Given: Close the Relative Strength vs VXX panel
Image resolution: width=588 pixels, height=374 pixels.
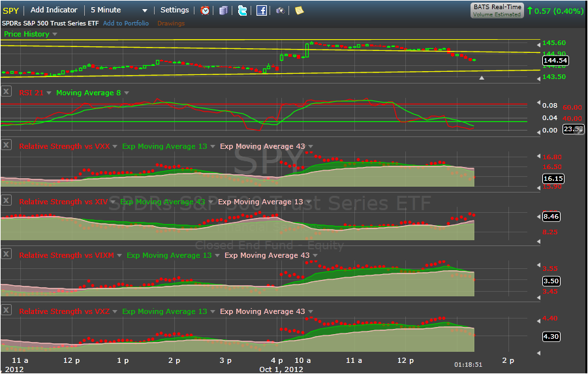Looking at the screenshot, I should pos(7,144).
